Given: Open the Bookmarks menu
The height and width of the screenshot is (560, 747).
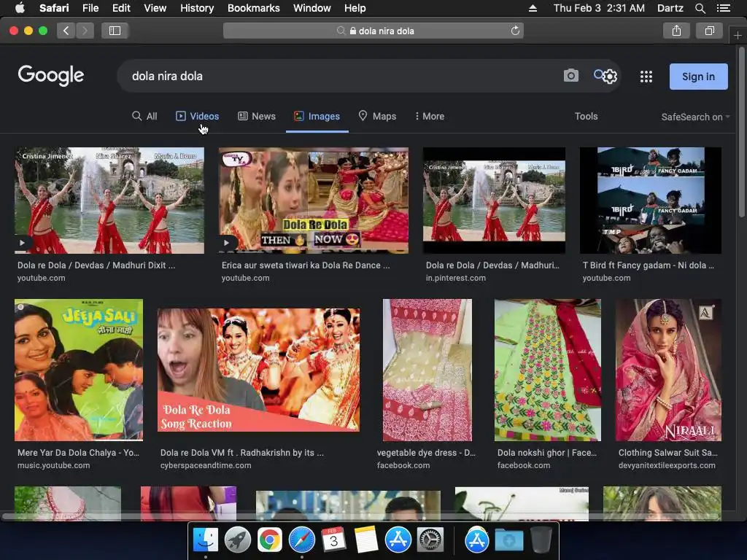Looking at the screenshot, I should click(x=253, y=8).
